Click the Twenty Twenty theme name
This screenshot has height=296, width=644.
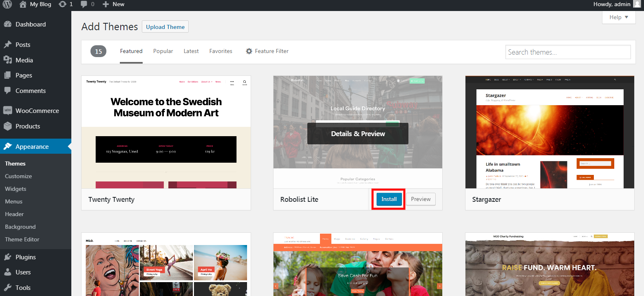pos(111,199)
